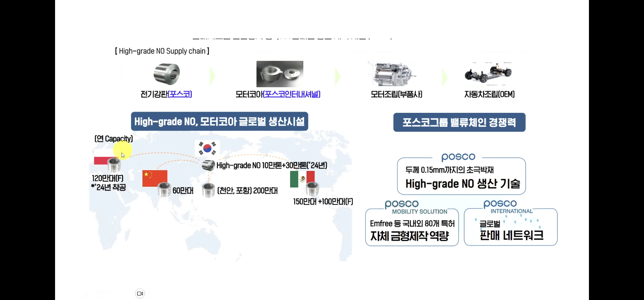
Task: Click the '(연 Capacity)' label
Action: pos(114,139)
